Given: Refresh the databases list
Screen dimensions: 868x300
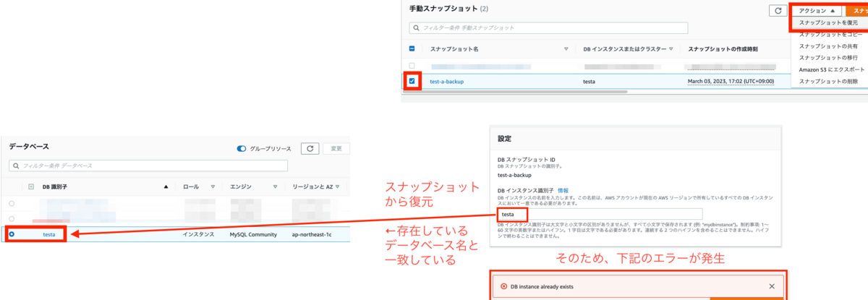Looking at the screenshot, I should pos(310,148).
